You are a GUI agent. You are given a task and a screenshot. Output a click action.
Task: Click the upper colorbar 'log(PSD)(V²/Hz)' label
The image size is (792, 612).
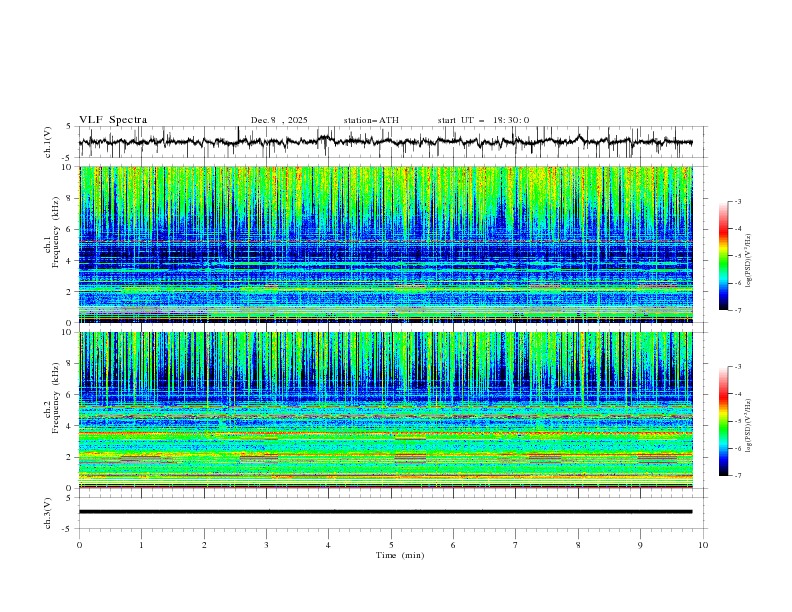click(749, 261)
